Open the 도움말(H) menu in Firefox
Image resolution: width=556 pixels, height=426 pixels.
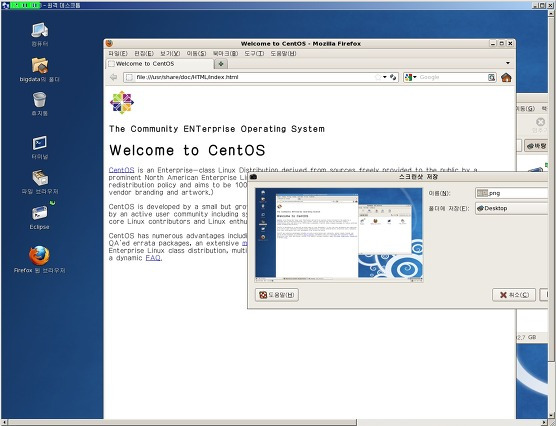pyautogui.click(x=283, y=54)
